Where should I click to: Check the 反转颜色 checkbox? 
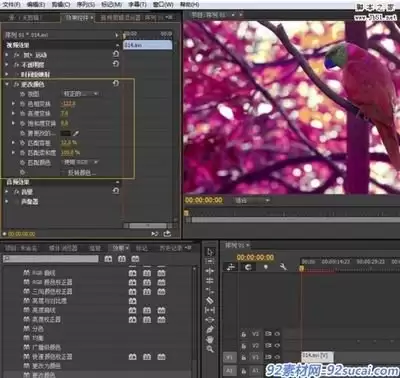pyautogui.click(x=64, y=173)
